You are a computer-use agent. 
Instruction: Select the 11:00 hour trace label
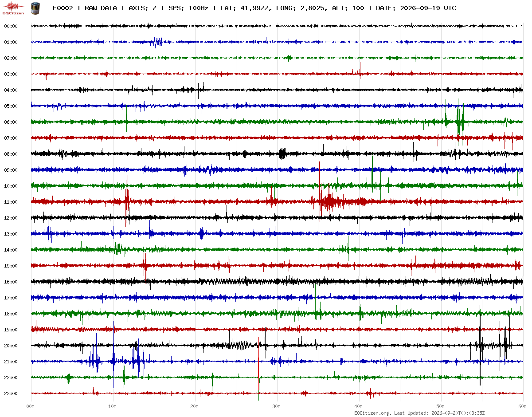coord(11,202)
